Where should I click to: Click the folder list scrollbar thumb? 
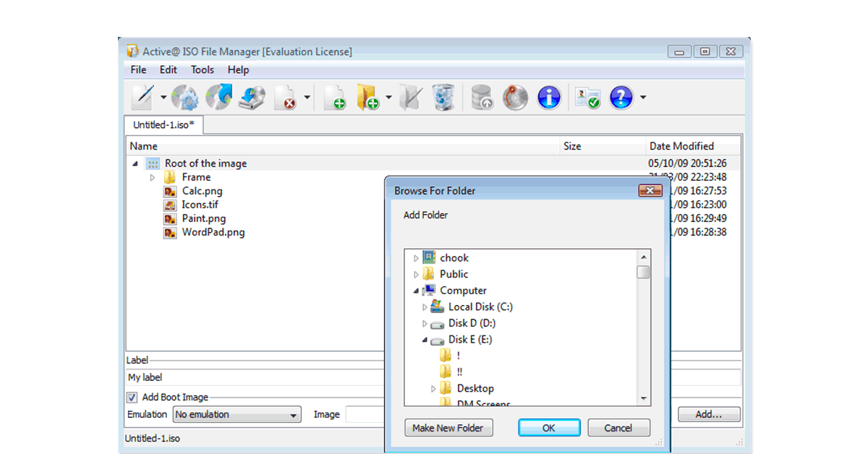coord(643,272)
